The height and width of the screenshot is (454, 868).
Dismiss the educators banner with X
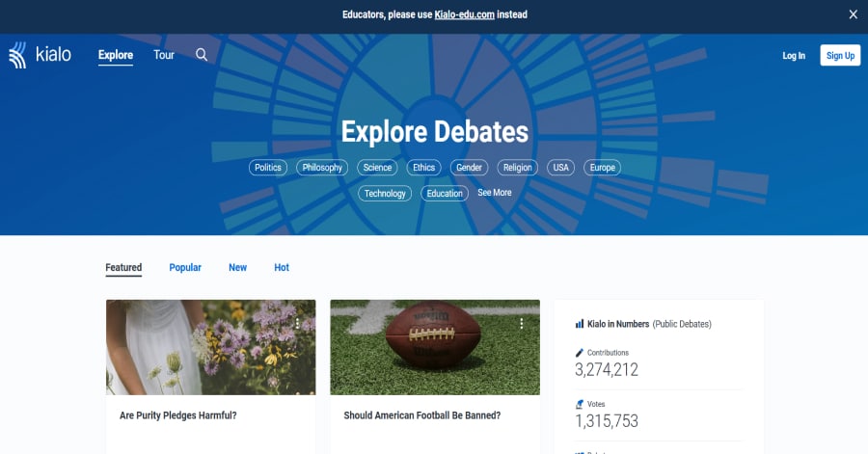tap(853, 14)
